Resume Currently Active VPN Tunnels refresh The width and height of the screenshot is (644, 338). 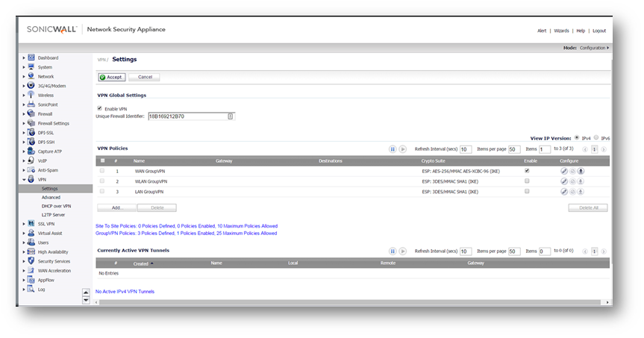tap(403, 251)
